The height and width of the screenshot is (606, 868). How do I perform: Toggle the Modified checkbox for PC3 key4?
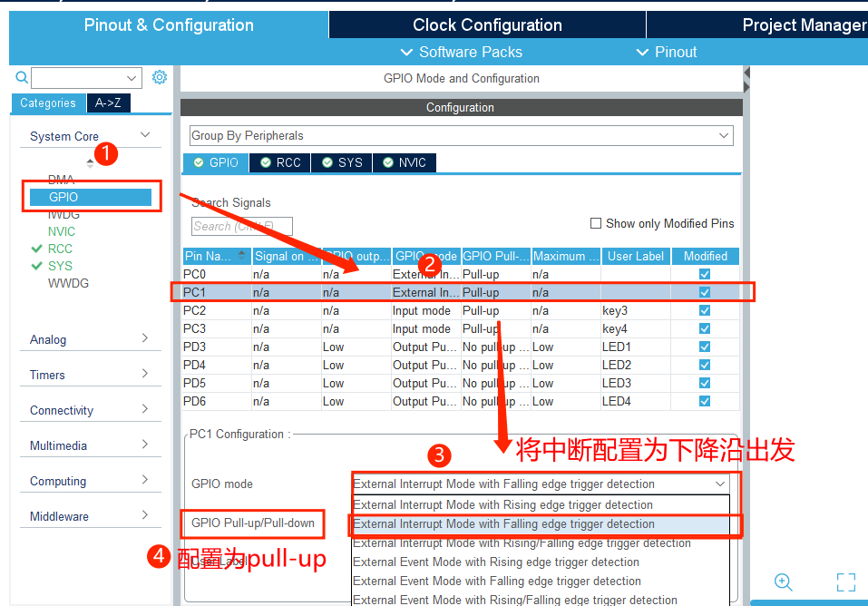point(705,329)
